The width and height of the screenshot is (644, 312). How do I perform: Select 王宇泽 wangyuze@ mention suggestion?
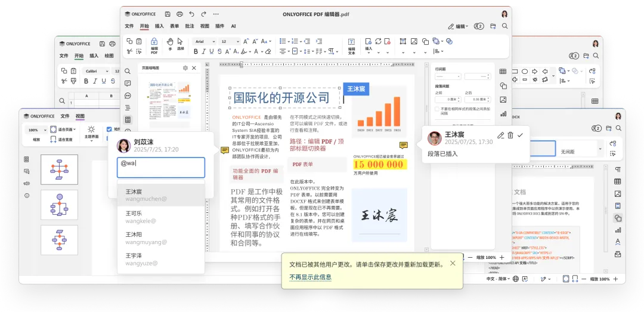click(x=161, y=260)
